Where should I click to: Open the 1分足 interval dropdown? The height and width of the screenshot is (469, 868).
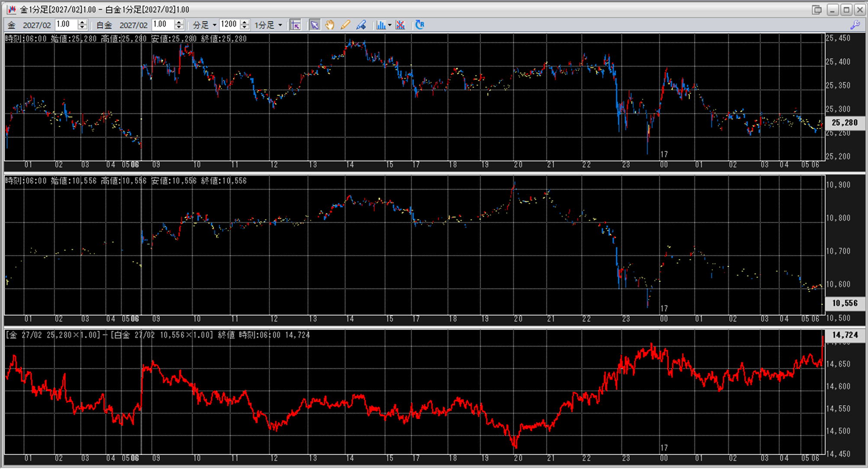click(x=268, y=25)
